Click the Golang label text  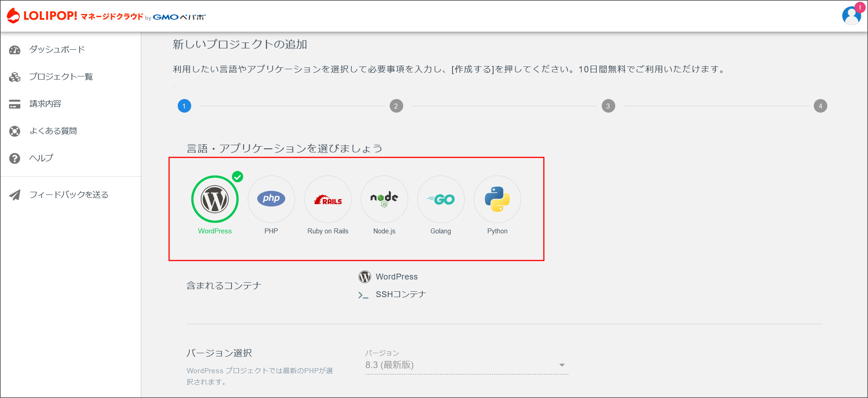[441, 231]
